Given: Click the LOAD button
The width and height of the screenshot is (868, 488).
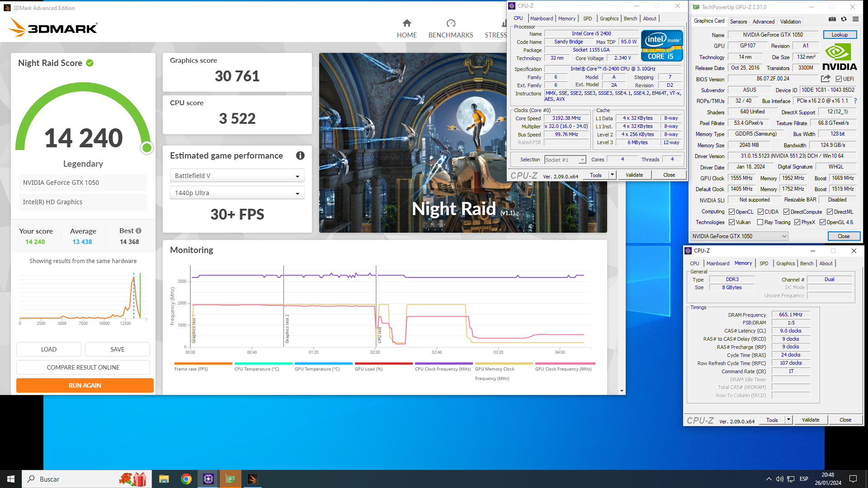Looking at the screenshot, I should pyautogui.click(x=49, y=349).
